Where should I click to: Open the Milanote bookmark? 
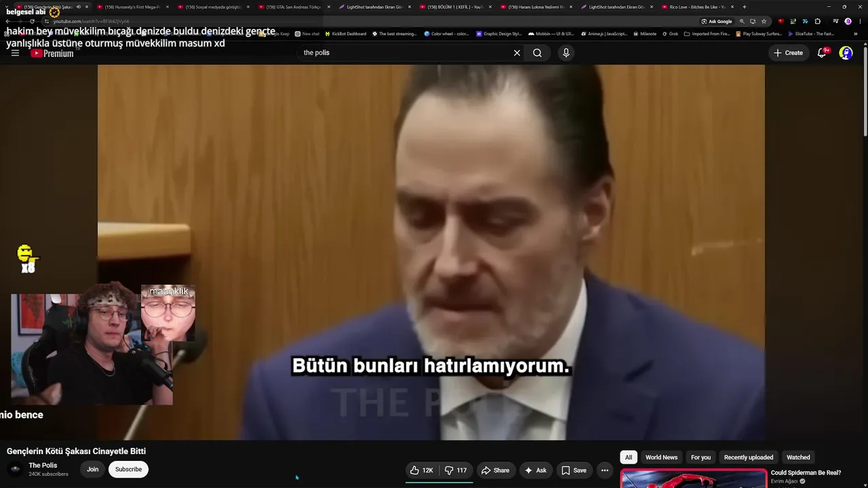coord(645,34)
